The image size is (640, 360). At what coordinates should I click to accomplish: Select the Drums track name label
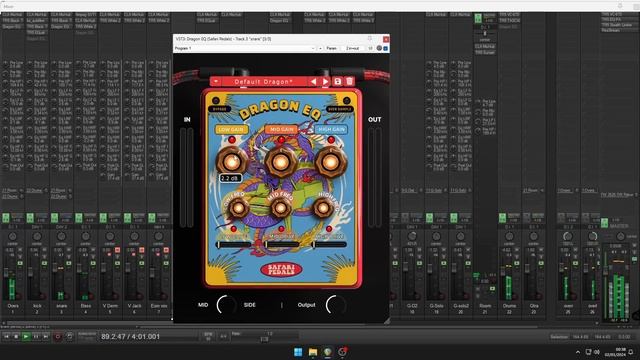point(509,306)
